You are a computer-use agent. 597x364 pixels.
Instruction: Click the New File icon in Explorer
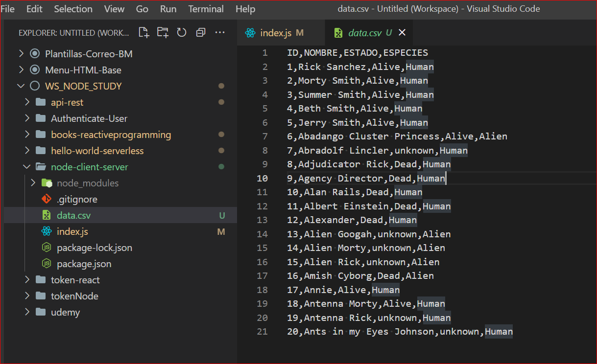tap(143, 32)
